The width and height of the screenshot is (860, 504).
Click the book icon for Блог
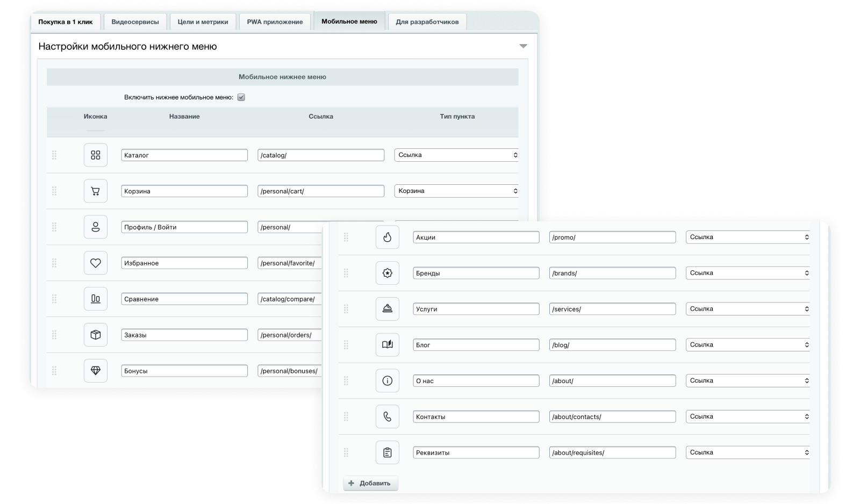[x=388, y=344]
